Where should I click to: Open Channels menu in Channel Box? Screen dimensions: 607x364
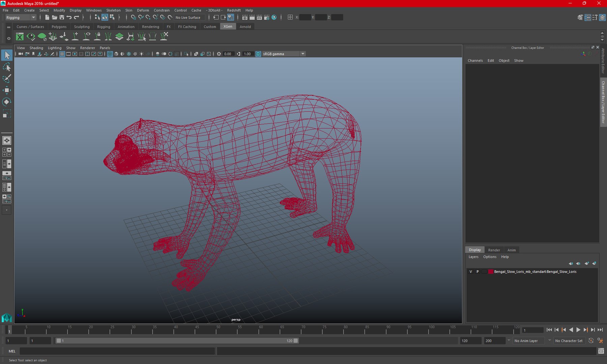tap(475, 61)
